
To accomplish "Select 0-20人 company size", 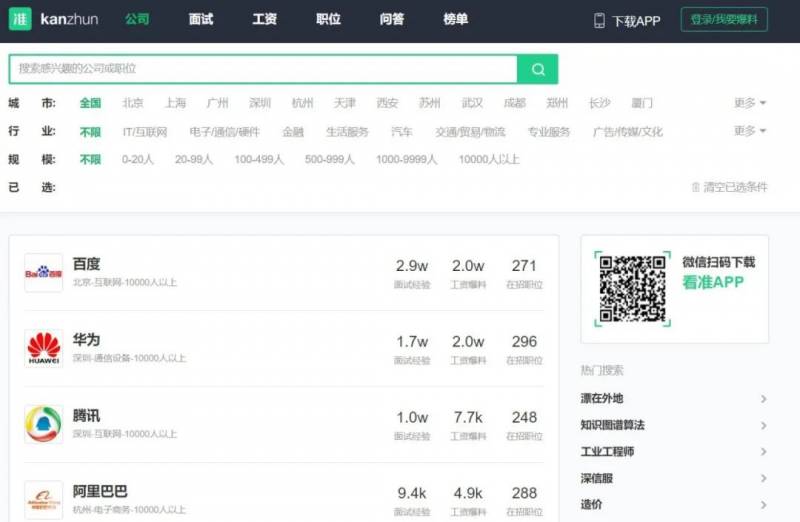I will click(138, 160).
